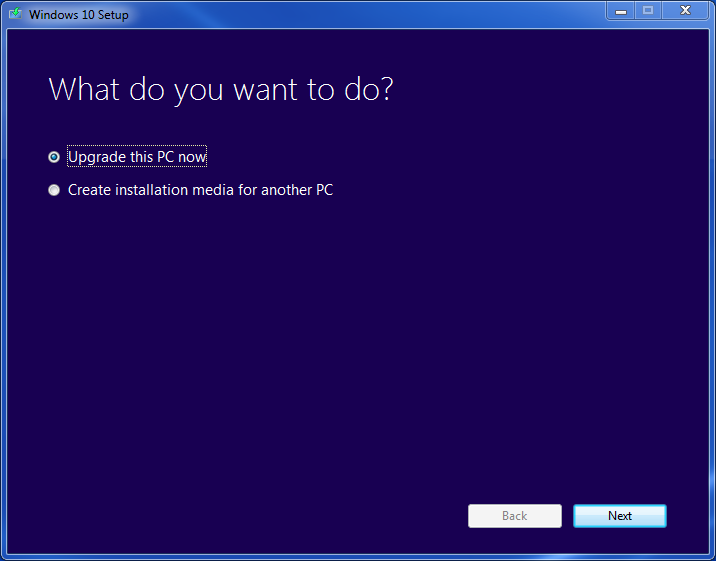
Task: Click the 'Upgrade this PC now' label text
Action: 137,157
